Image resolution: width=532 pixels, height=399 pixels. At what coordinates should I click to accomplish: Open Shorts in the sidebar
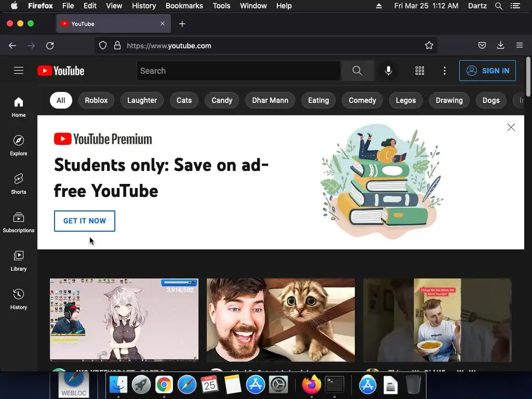click(x=19, y=183)
